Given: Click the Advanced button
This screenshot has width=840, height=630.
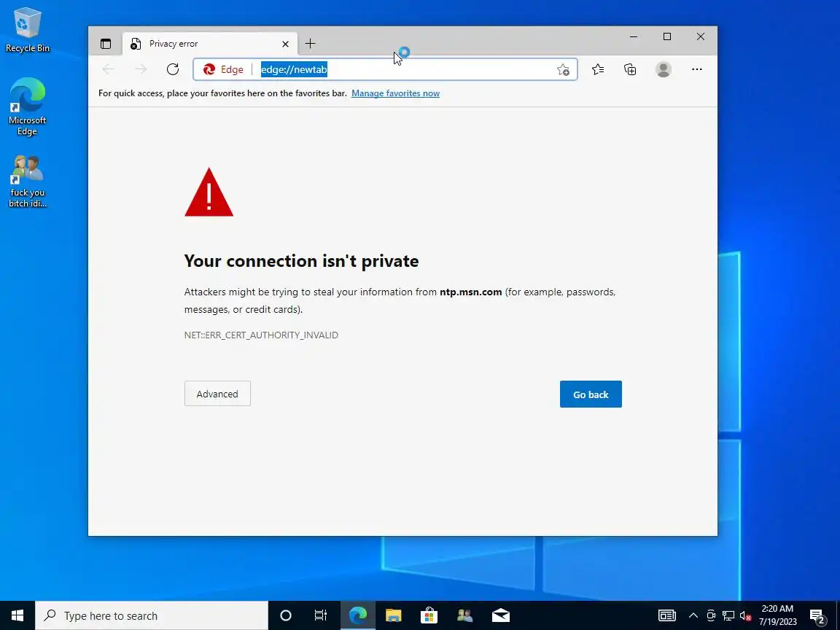Looking at the screenshot, I should pyautogui.click(x=217, y=394).
